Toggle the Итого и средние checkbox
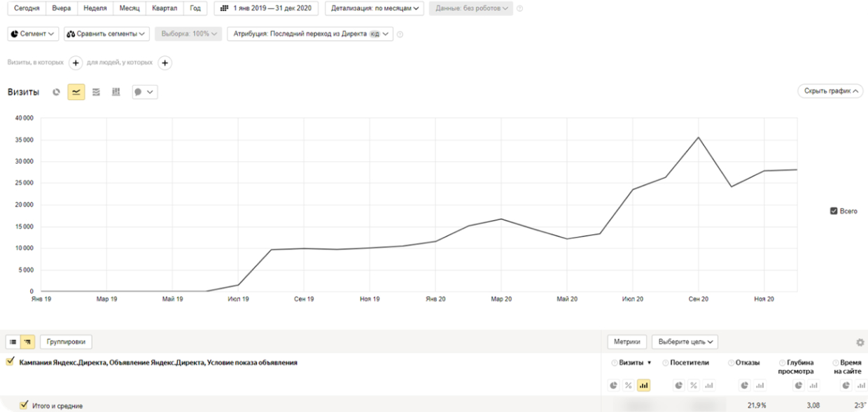868x412 pixels. 24,405
